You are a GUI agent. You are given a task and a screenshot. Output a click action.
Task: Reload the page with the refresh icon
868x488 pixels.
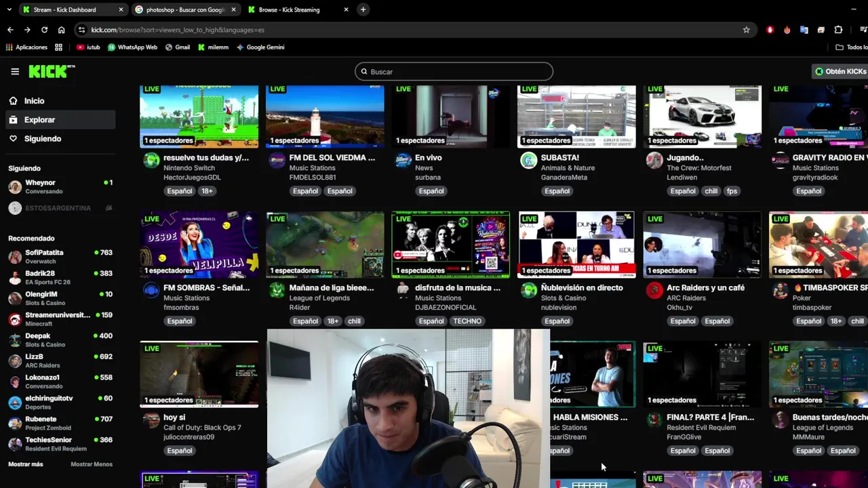(x=44, y=30)
